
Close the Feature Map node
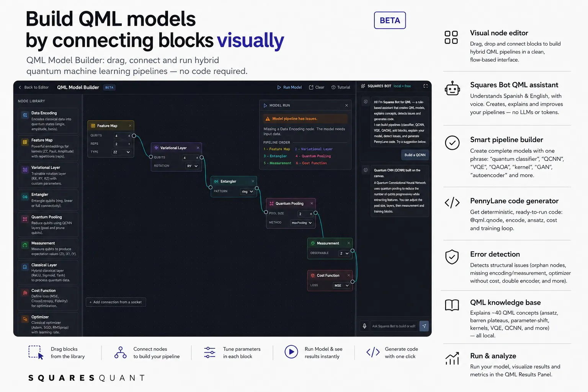click(130, 126)
